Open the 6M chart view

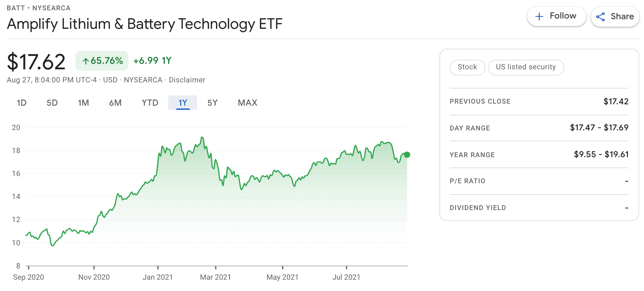pos(115,103)
